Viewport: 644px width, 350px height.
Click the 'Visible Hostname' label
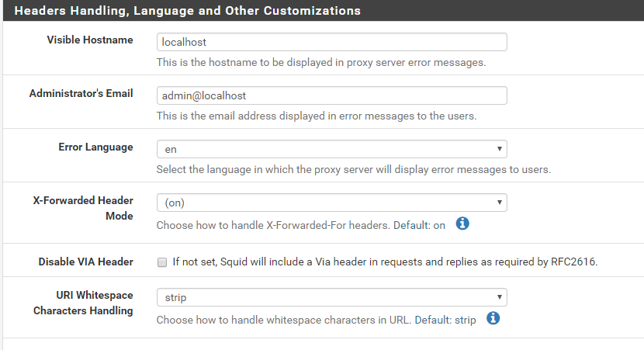[90, 40]
